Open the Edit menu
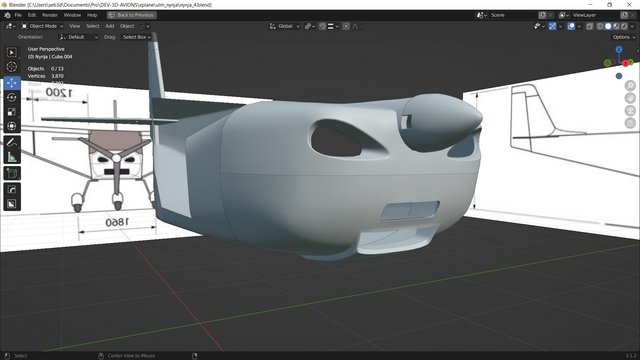Screen dimensions: 640x360 point(32,15)
